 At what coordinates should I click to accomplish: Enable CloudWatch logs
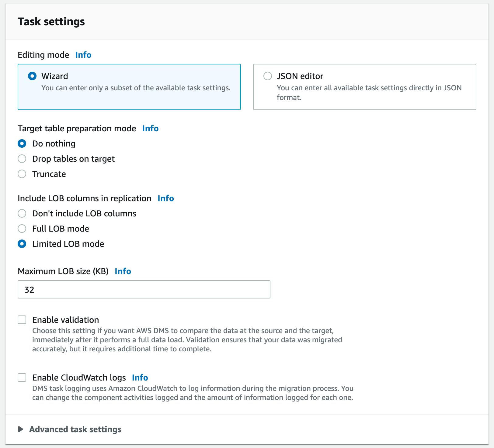tap(22, 377)
